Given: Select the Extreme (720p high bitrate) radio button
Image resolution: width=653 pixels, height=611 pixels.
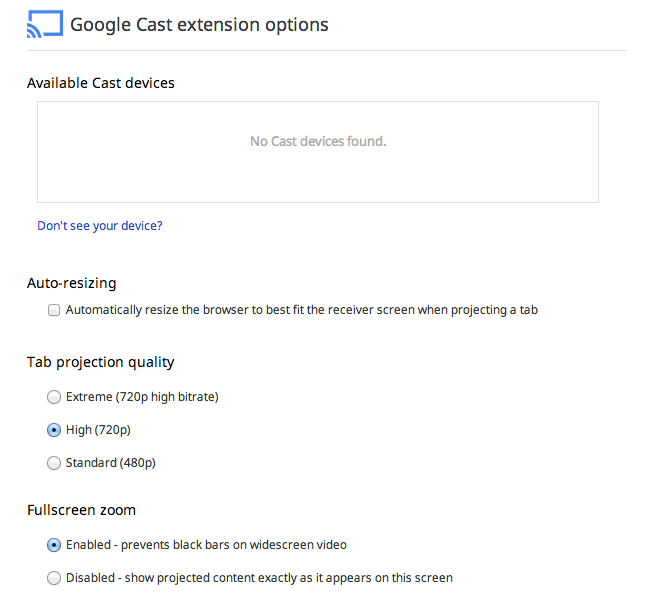Looking at the screenshot, I should [54, 397].
